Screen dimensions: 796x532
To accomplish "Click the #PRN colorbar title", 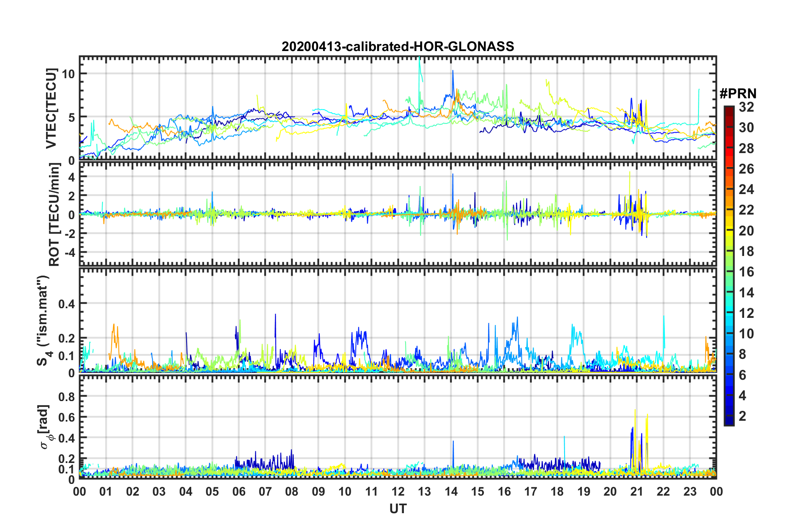I will 737,94.
